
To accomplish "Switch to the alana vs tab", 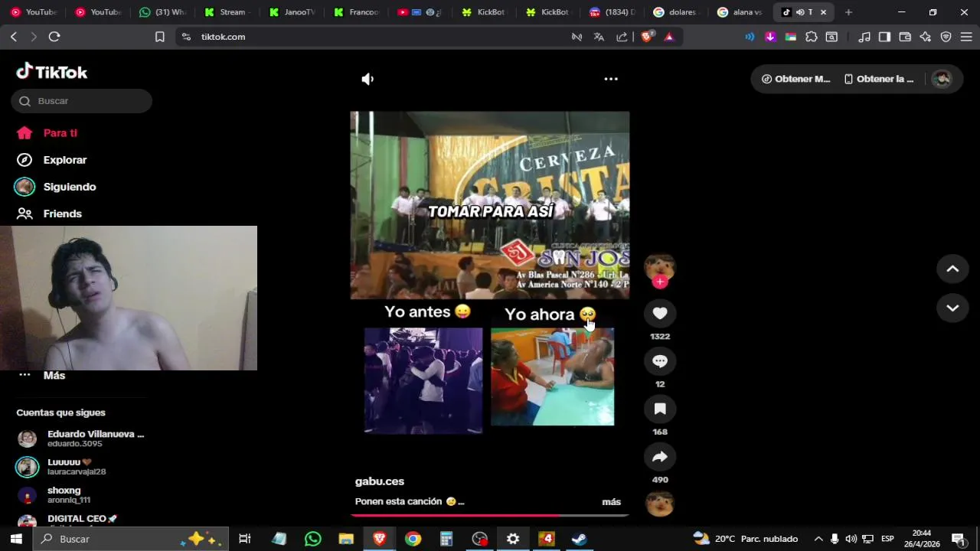I will pos(741,12).
